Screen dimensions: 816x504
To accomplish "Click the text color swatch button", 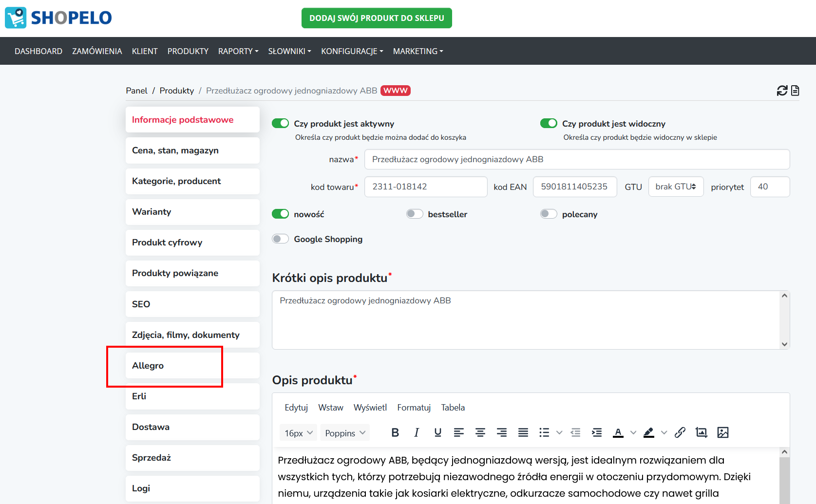I will click(618, 432).
